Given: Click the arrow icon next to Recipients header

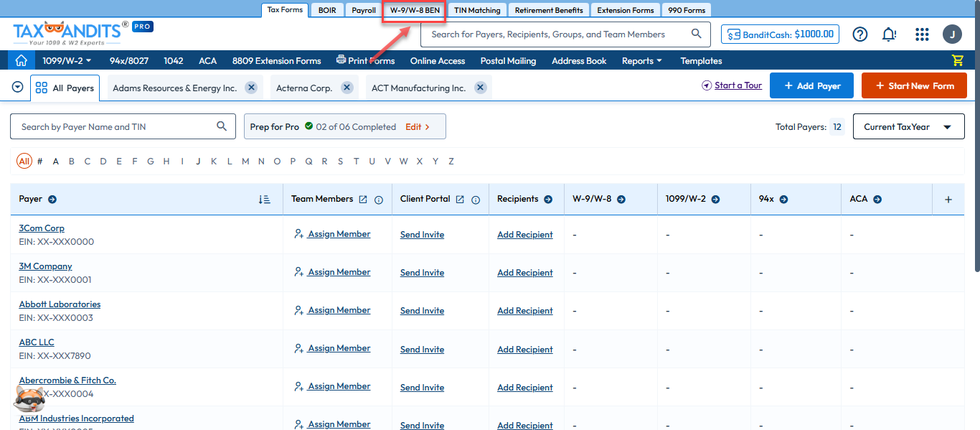Looking at the screenshot, I should pos(548,200).
